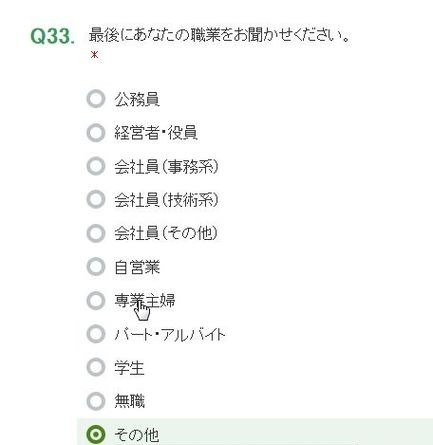Screen dimensions: 433x445
Task: Select the 公務員 radio button
Action: [96, 99]
